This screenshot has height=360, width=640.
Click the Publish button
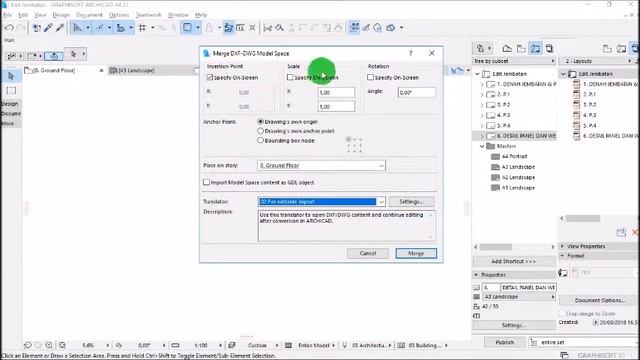tap(504, 342)
